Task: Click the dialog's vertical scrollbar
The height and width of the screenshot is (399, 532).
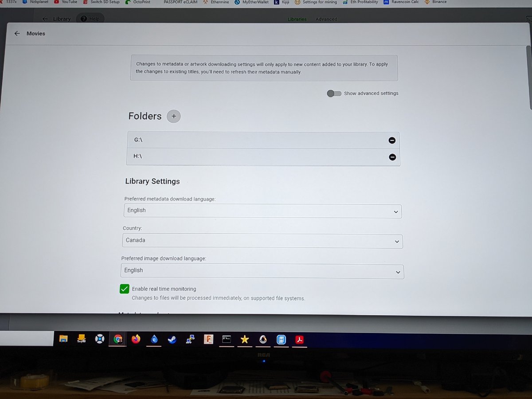Action: point(528,78)
